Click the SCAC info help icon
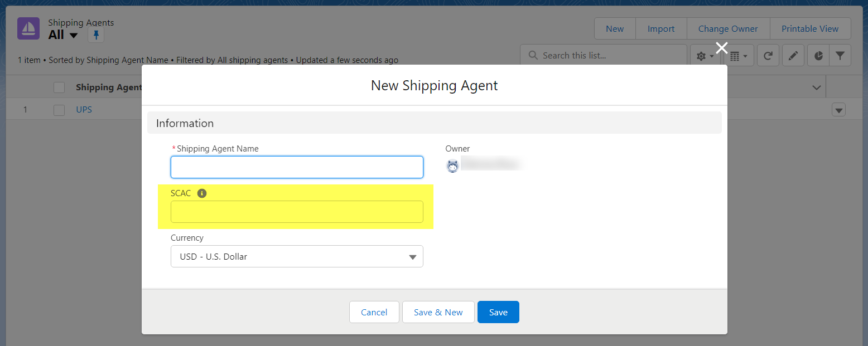 (202, 193)
